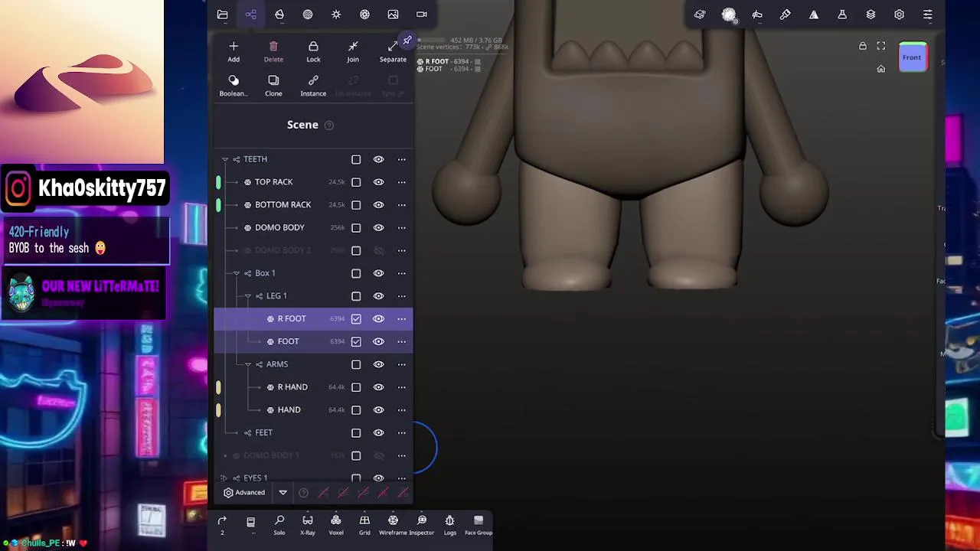Open the Lighting sun menu

[x=336, y=14]
